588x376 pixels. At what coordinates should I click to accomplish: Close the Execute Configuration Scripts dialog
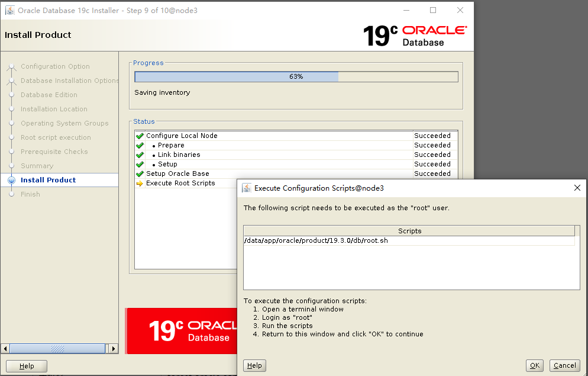click(x=577, y=188)
